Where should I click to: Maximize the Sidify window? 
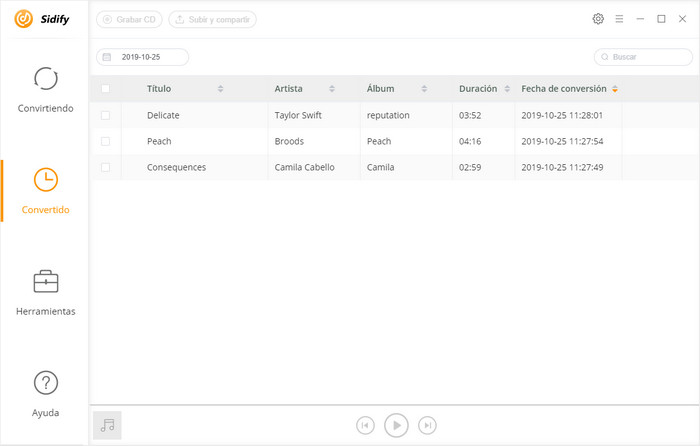pyautogui.click(x=661, y=19)
